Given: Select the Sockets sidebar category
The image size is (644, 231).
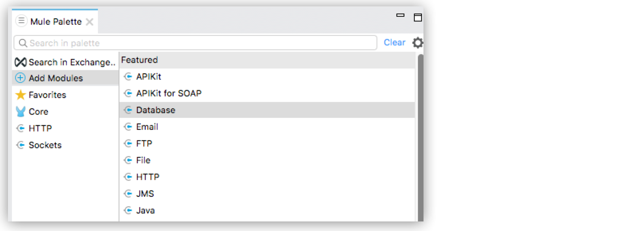Looking at the screenshot, I should click(x=45, y=145).
